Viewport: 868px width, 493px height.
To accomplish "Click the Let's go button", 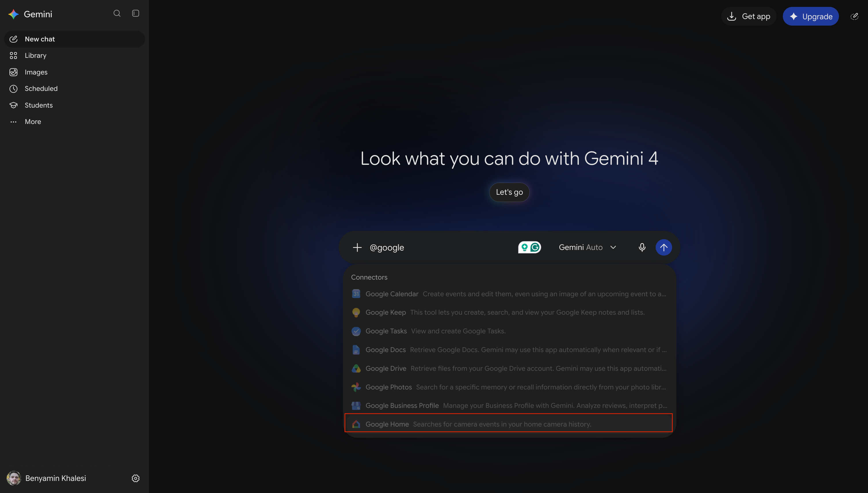I will pos(509,192).
